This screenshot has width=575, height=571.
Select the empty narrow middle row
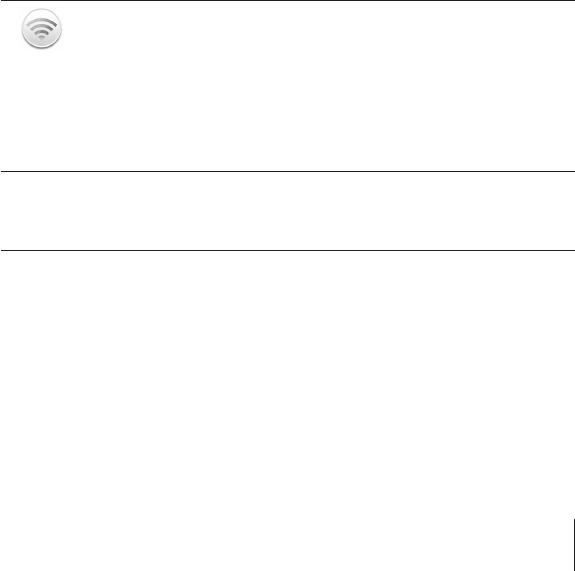288,211
